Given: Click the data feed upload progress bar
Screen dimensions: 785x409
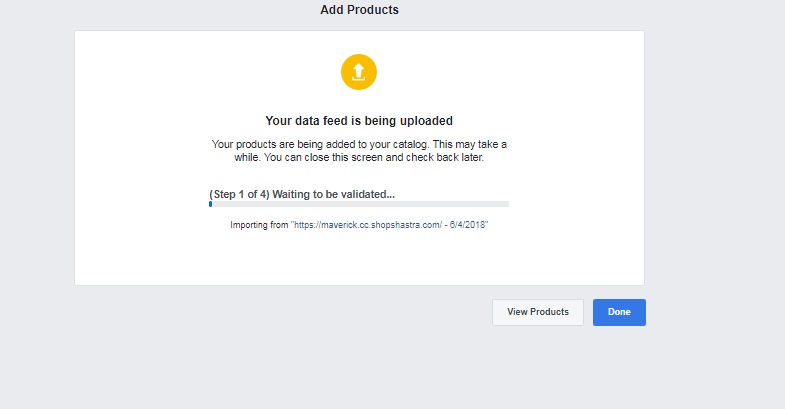Looking at the screenshot, I should (359, 204).
